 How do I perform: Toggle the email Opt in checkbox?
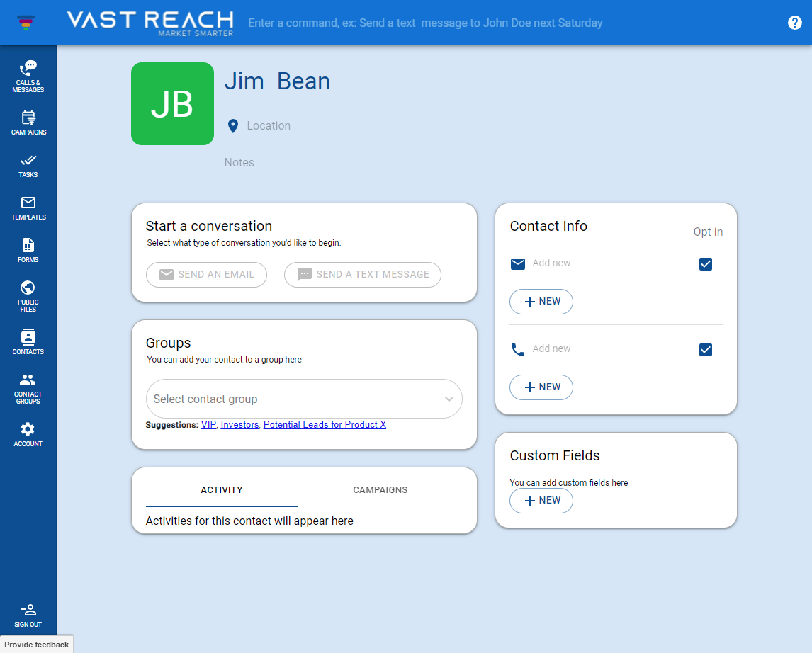(x=705, y=264)
